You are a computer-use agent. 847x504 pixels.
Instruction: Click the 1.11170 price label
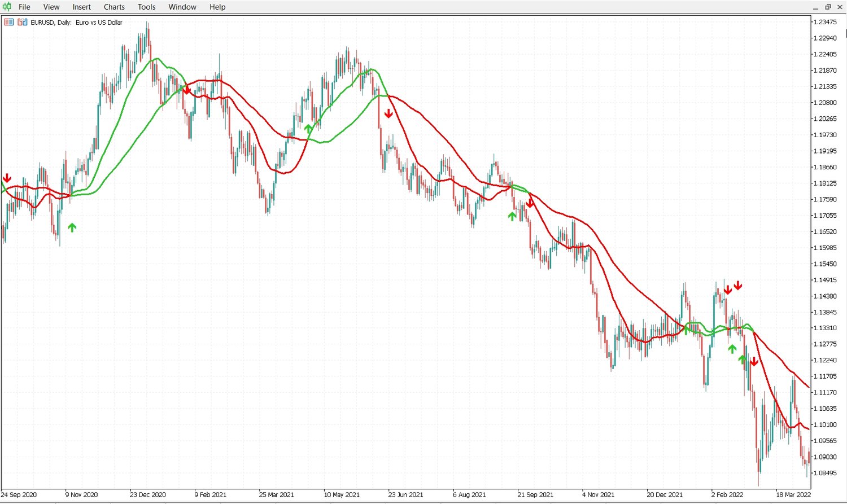[x=826, y=392]
